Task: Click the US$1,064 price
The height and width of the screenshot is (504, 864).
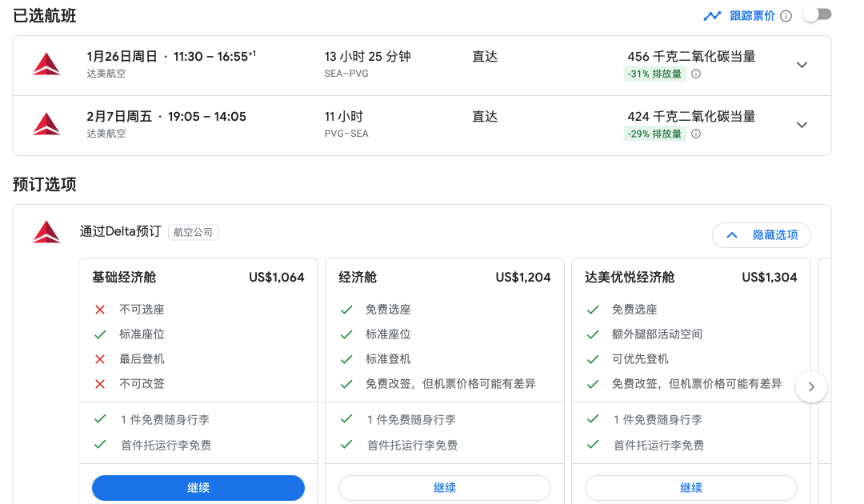Action: click(277, 277)
